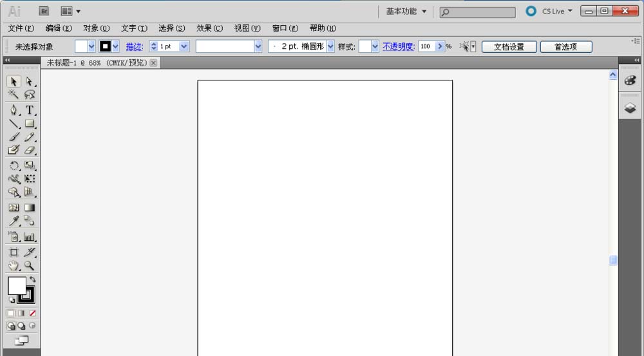Open the 文字(T) menu

[134, 28]
